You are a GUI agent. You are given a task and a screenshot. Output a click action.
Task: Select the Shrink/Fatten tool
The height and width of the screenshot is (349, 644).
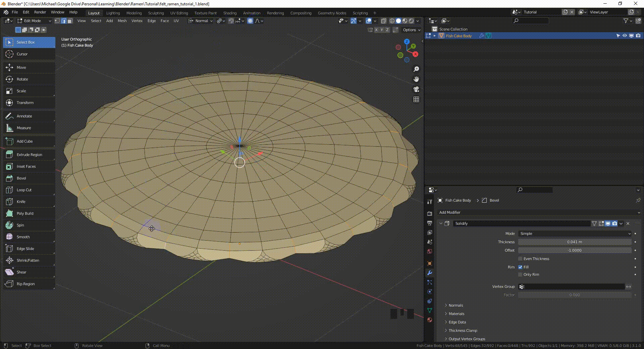[x=28, y=260]
